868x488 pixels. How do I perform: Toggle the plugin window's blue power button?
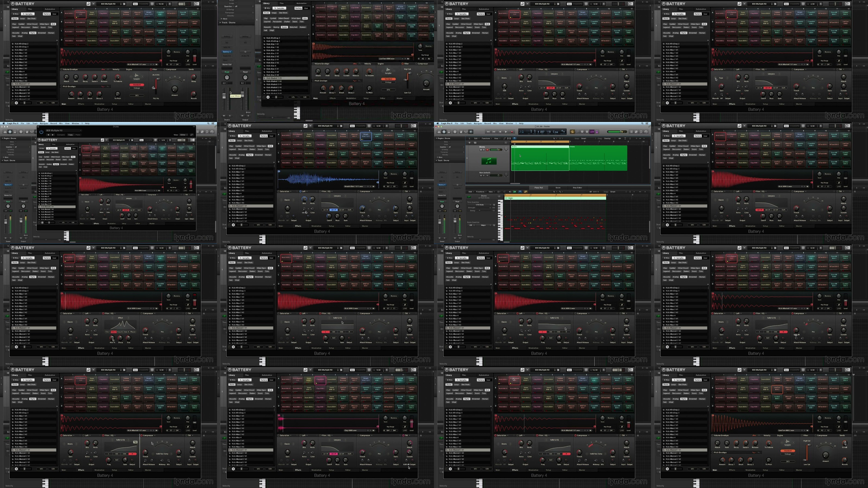[42, 132]
